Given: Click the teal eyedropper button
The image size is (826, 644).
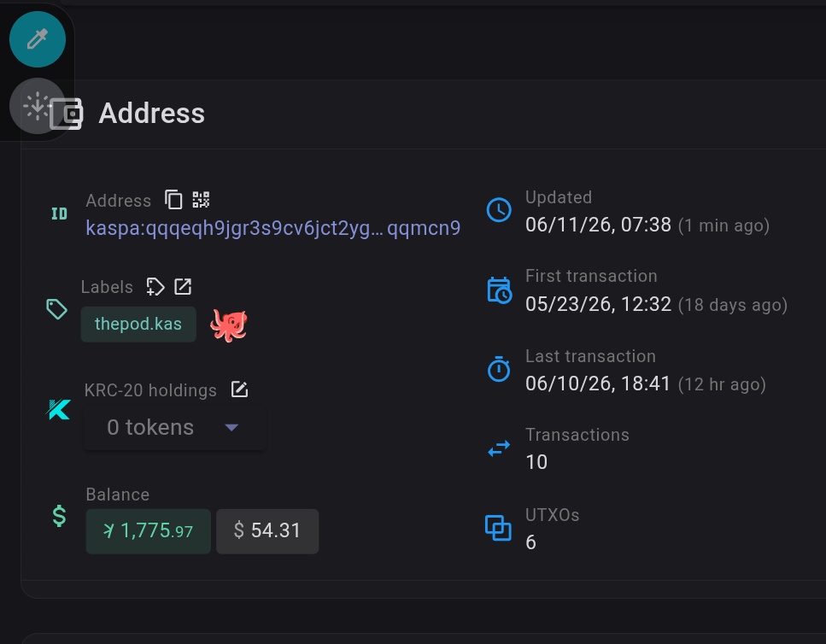Looking at the screenshot, I should point(38,39).
